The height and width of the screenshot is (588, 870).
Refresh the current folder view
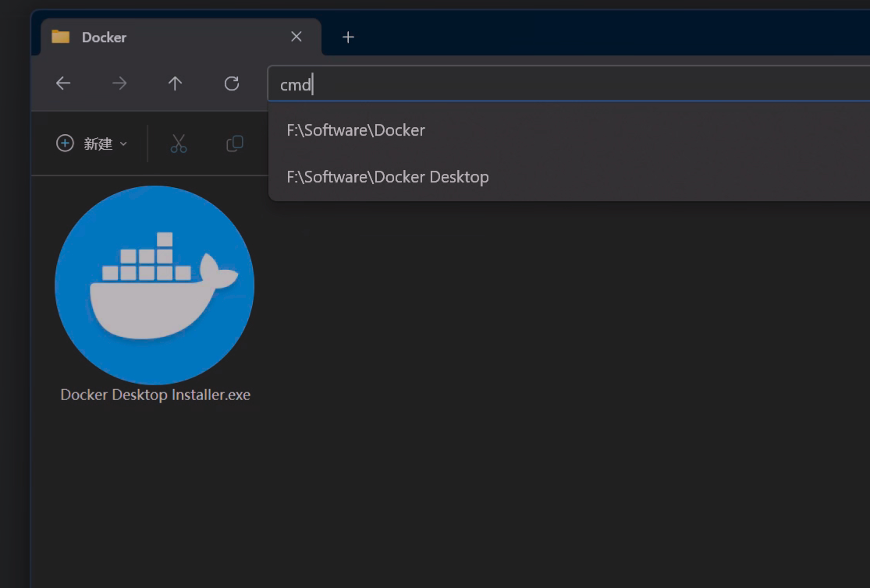click(x=232, y=83)
